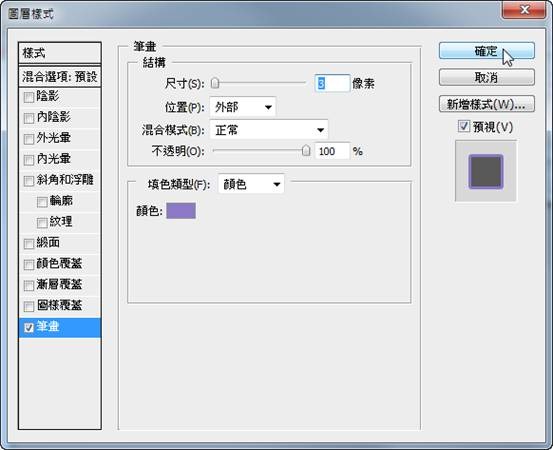Viewport: 553px width, 450px height.
Task: Open the 位置(P) position dropdown
Action: [x=243, y=107]
